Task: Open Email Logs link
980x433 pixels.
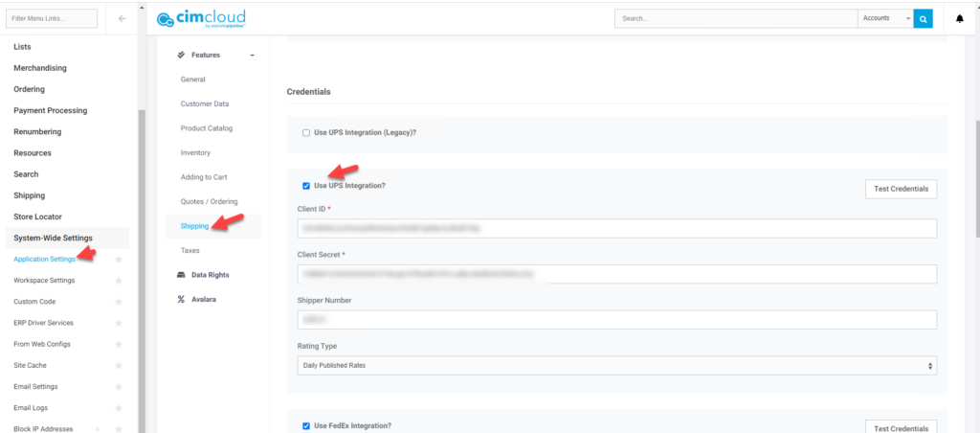Action: [31, 408]
